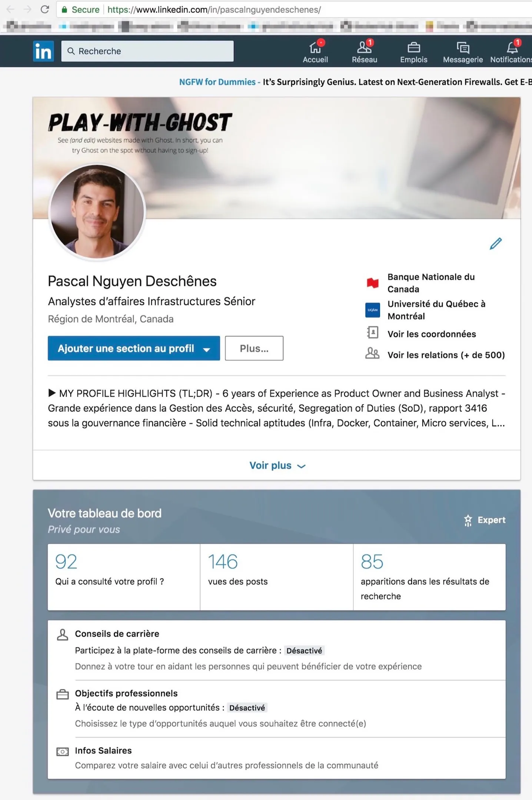Open the Emplois briefcase icon
532x800 pixels.
pos(413,47)
